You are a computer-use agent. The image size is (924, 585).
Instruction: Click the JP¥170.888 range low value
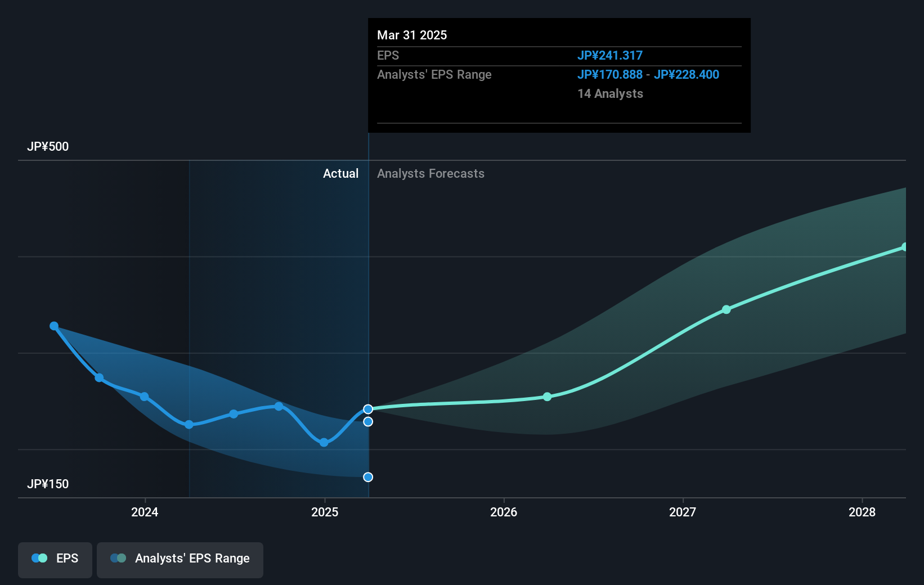(610, 75)
